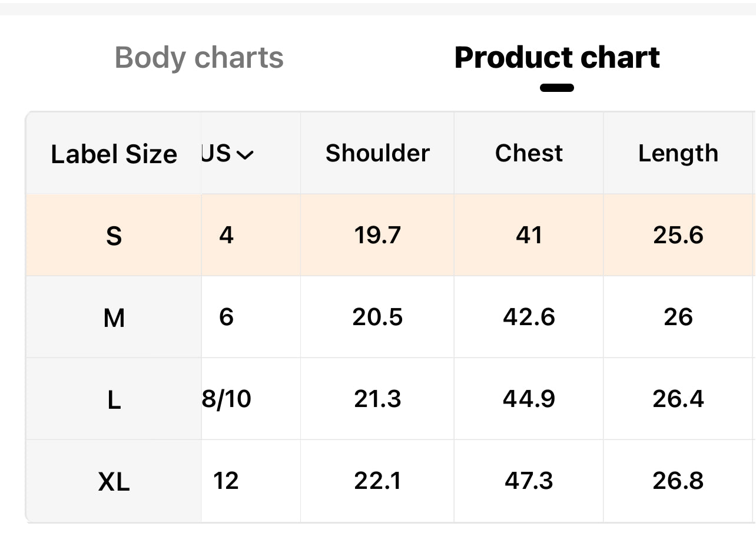
Task: Open the US size region dropdown
Action: tap(227, 154)
